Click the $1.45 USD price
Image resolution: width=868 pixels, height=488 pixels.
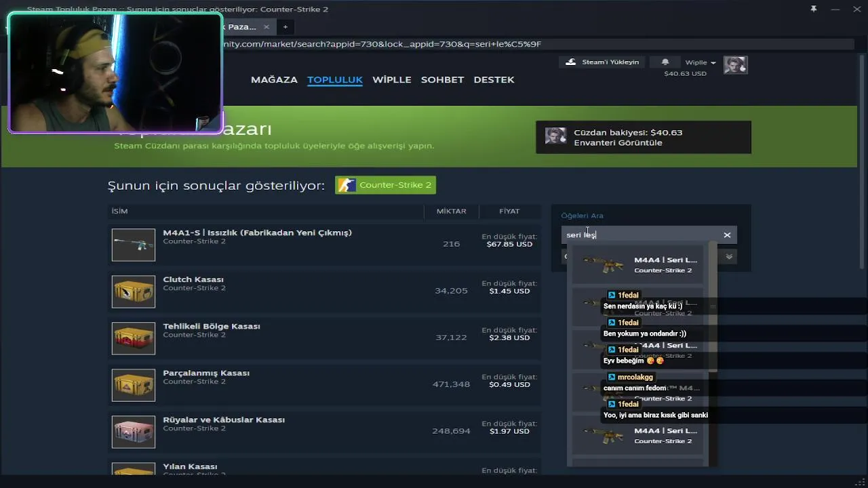click(x=509, y=291)
